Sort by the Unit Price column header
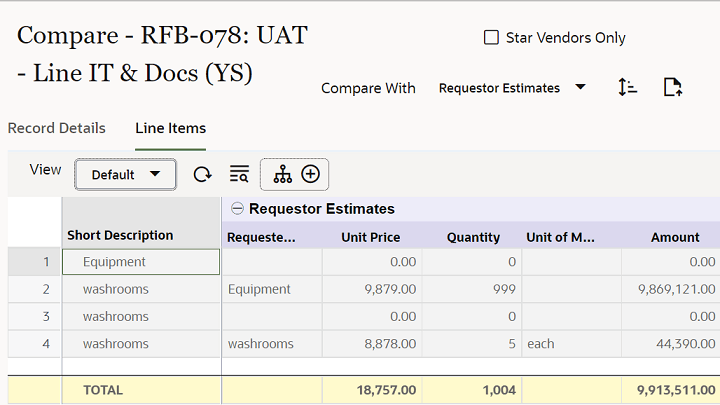Viewport: 720px width, 405px height. 370,237
